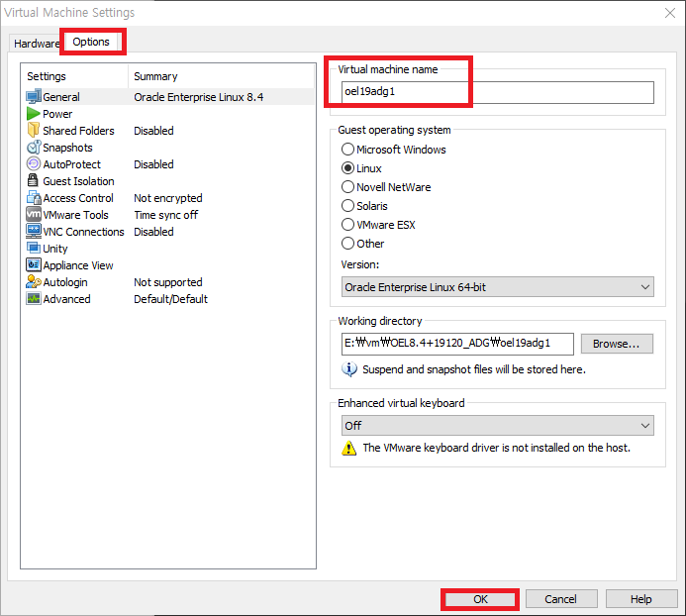The width and height of the screenshot is (686, 616).
Task: Click the Access Control icon
Action: (x=34, y=198)
